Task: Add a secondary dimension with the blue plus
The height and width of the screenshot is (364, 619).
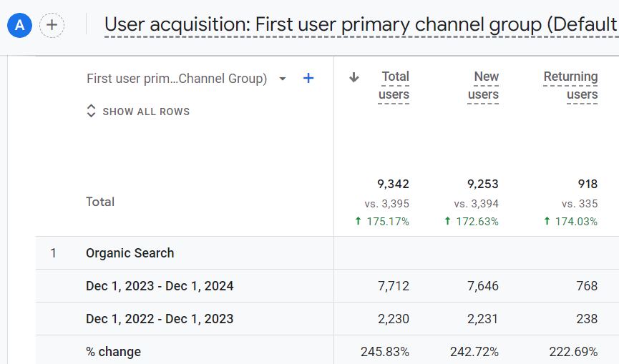Action: click(308, 78)
